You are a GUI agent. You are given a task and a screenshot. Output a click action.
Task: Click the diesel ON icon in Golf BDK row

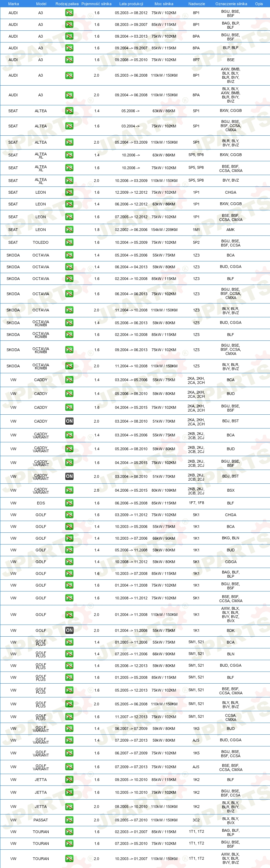point(69,630)
